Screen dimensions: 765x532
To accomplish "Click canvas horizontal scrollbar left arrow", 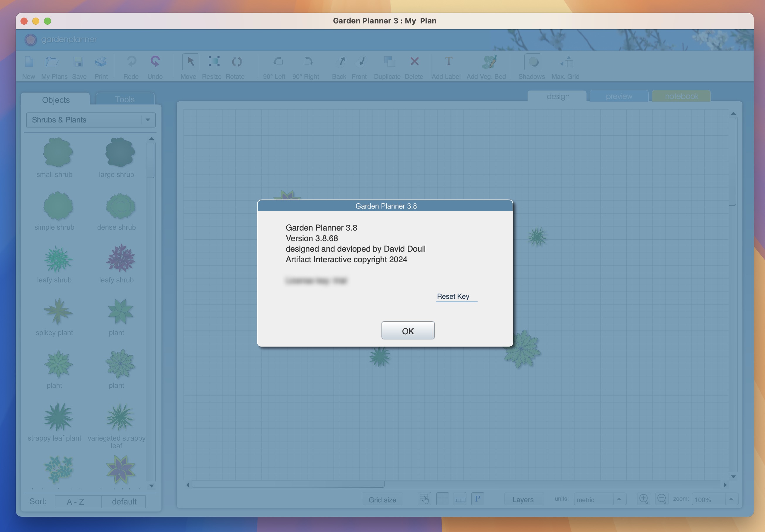I will tap(188, 485).
